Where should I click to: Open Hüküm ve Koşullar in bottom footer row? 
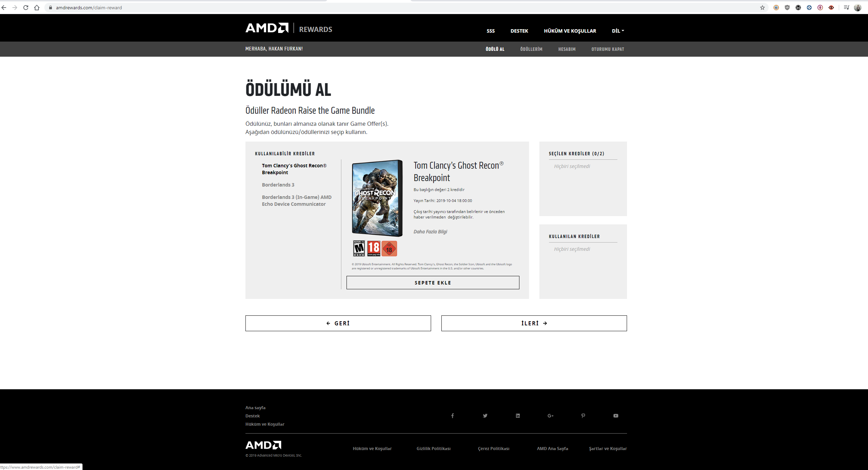tap(372, 449)
